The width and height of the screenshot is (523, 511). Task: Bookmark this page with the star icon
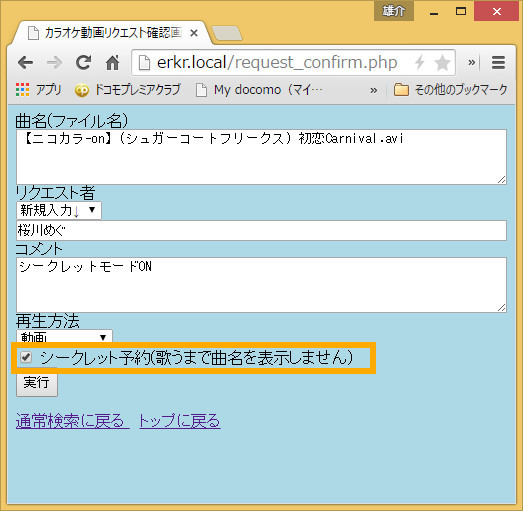pos(442,62)
